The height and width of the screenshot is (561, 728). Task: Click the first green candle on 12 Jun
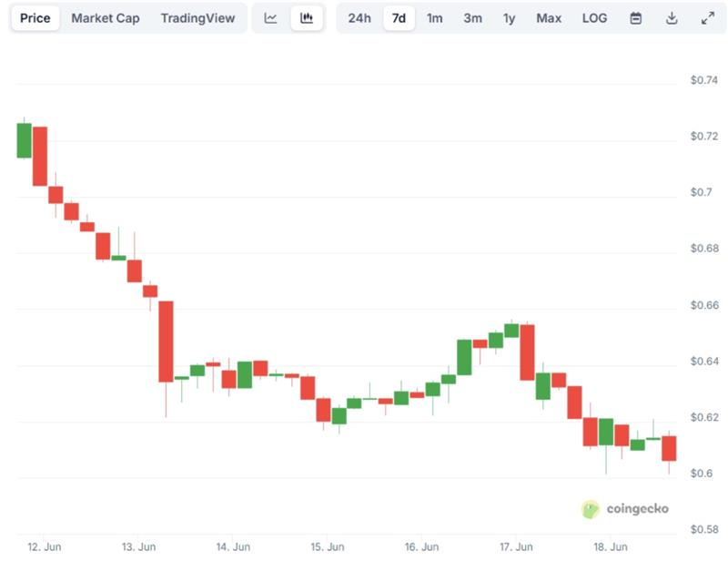pyautogui.click(x=24, y=139)
